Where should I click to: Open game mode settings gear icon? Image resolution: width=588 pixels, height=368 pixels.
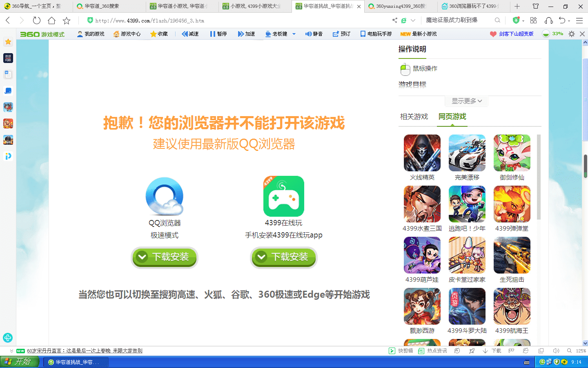pos(572,34)
